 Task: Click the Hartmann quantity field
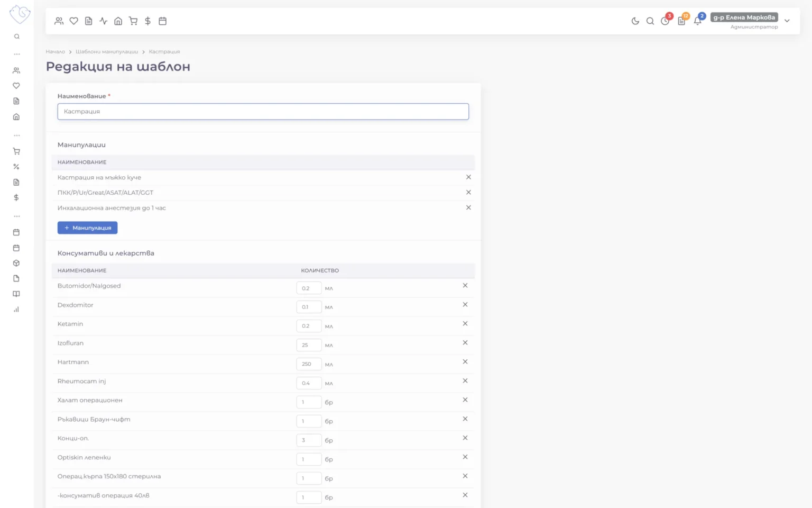pyautogui.click(x=309, y=364)
